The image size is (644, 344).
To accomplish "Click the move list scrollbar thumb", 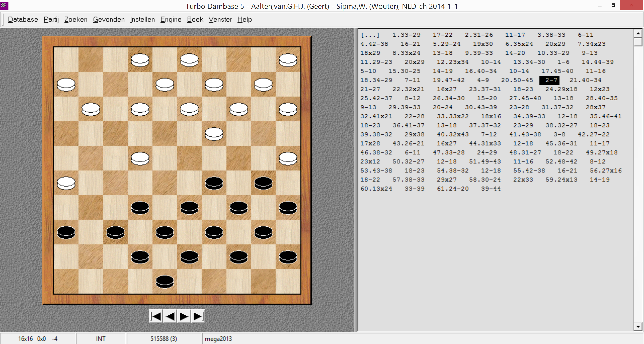I will tap(638, 42).
